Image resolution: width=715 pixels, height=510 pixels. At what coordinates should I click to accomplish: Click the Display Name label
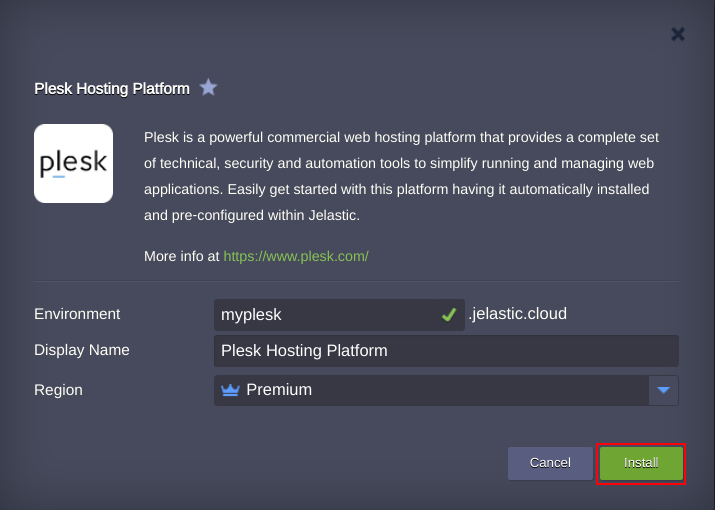pyautogui.click(x=82, y=350)
